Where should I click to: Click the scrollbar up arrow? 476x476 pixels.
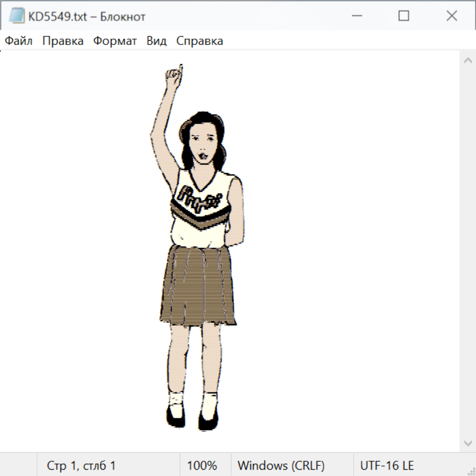tap(468, 60)
